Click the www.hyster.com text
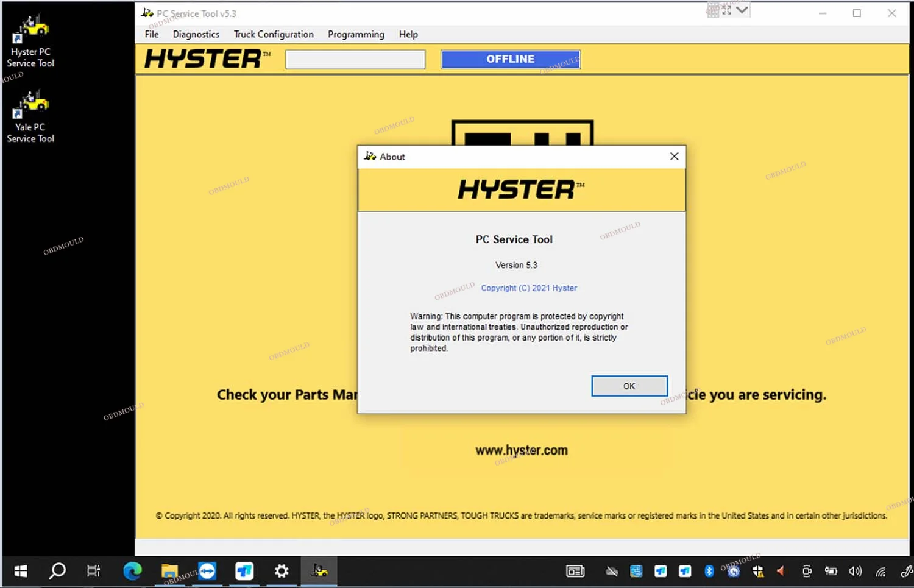The height and width of the screenshot is (588, 914). (522, 450)
